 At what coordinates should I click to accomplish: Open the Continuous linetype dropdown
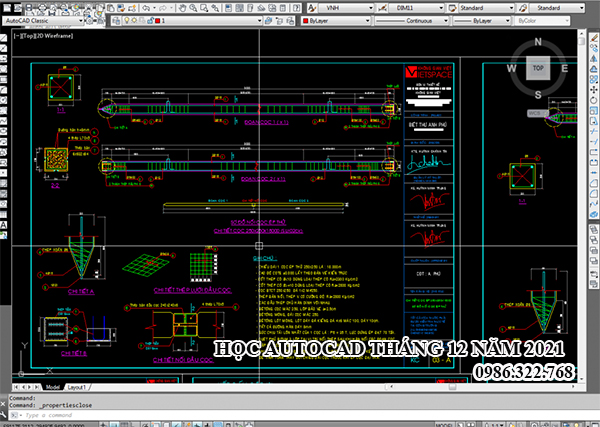tap(446, 21)
